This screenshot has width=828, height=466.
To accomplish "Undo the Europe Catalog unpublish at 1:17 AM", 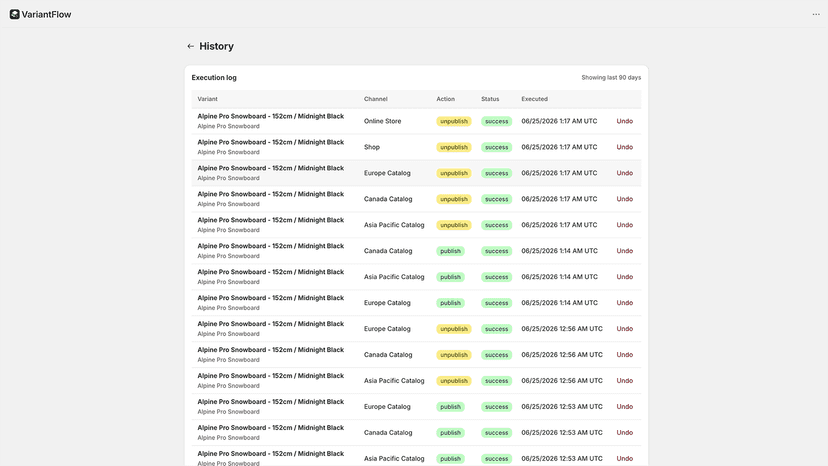I will pyautogui.click(x=624, y=173).
